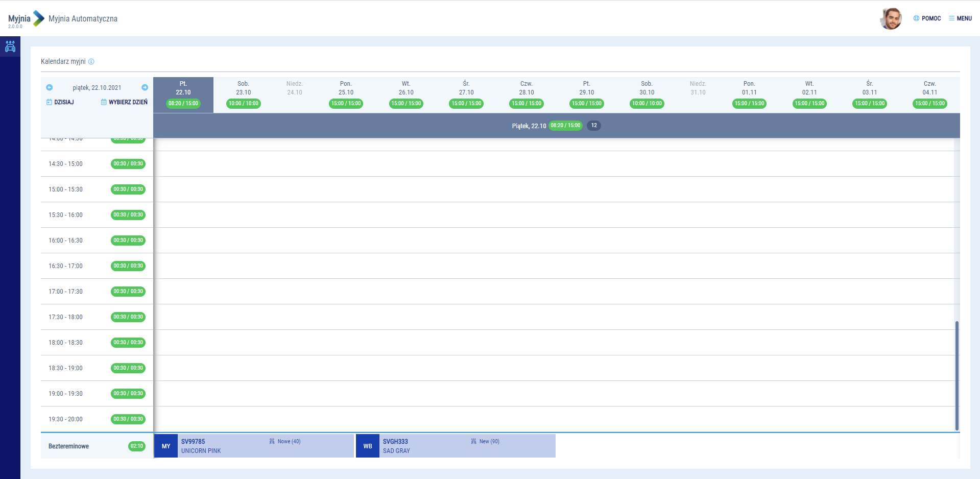This screenshot has width=980, height=479.
Task: Click the info icon beside Kalendarz myjni
Action: (x=91, y=62)
